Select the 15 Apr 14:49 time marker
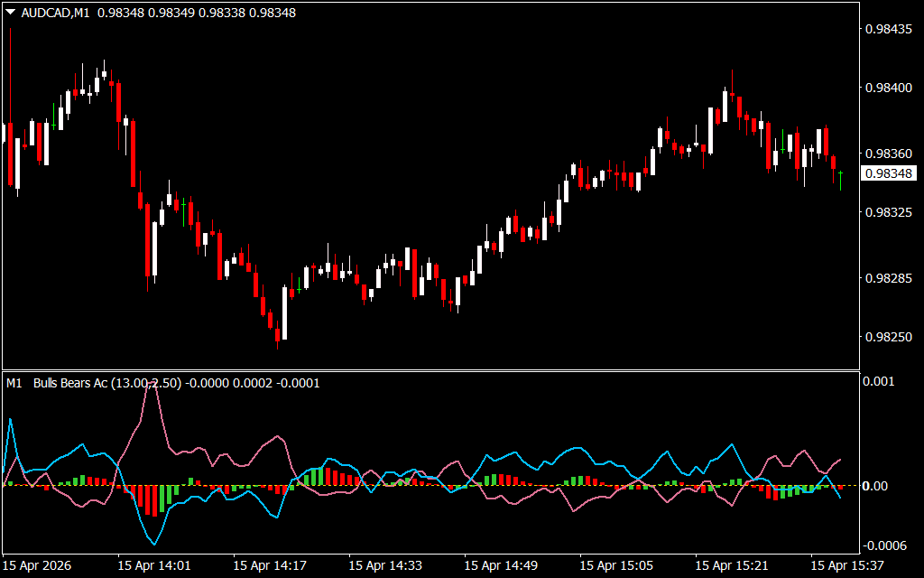This screenshot has height=578, width=924. tap(501, 565)
